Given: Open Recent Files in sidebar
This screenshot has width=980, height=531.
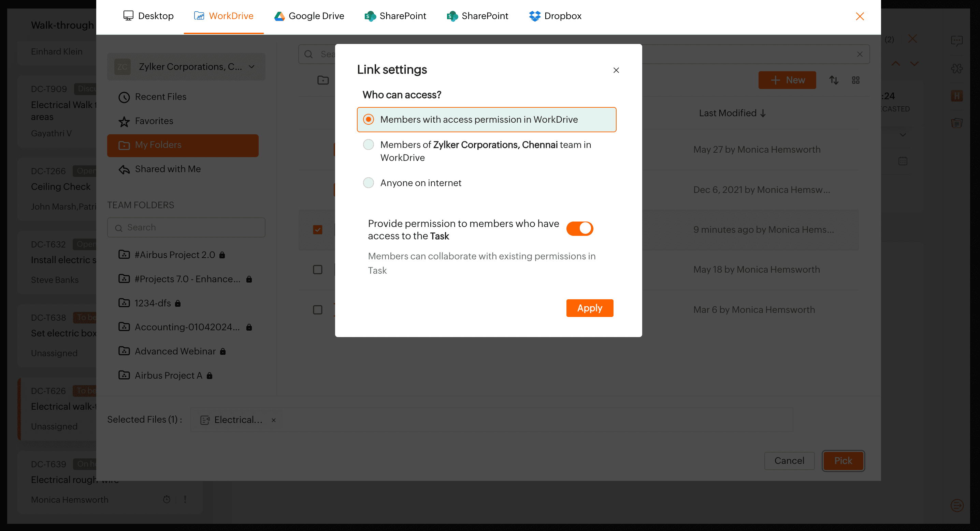Looking at the screenshot, I should (160, 97).
